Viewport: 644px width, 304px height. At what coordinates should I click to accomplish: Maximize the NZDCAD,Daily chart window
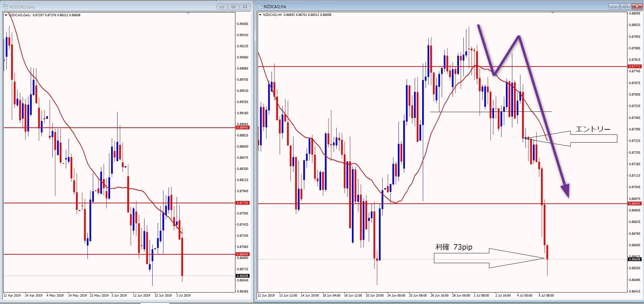click(x=233, y=7)
